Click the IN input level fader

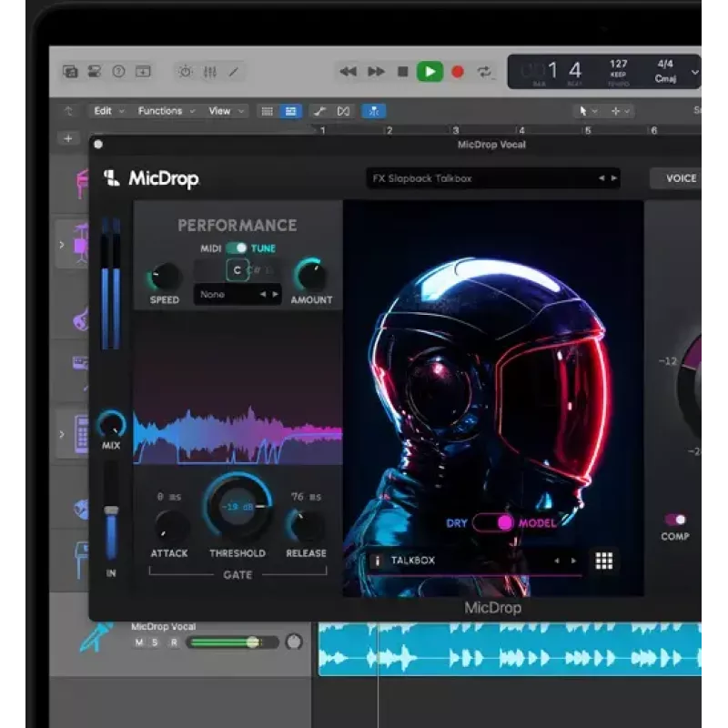pyautogui.click(x=111, y=511)
